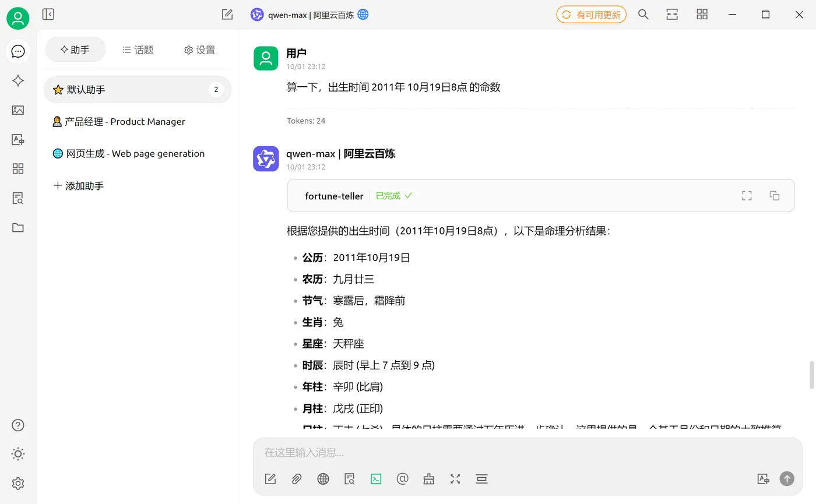Switch between light and dark theme

coord(17,454)
